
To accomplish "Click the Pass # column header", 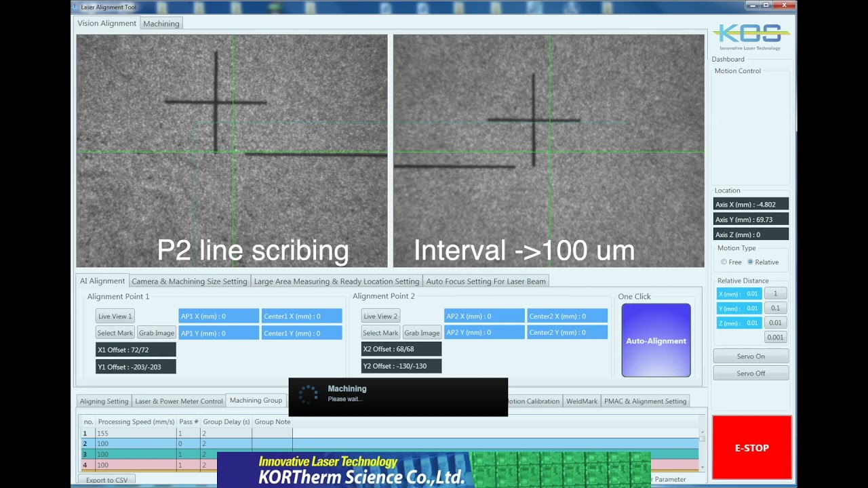I will (x=189, y=422).
